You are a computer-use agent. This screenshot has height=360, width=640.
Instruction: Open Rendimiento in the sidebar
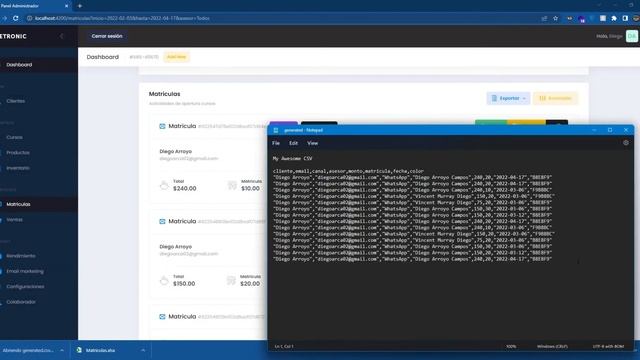20,256
